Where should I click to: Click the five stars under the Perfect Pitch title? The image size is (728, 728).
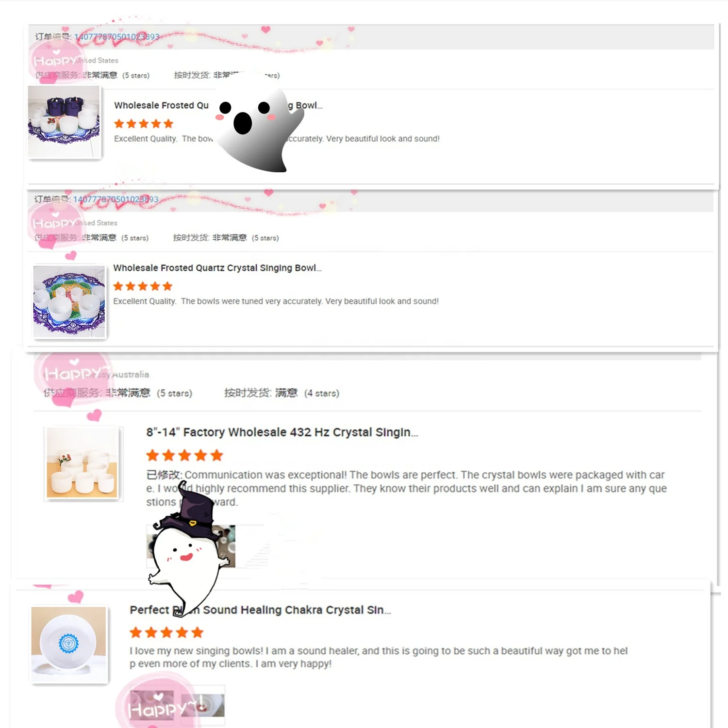[166, 632]
